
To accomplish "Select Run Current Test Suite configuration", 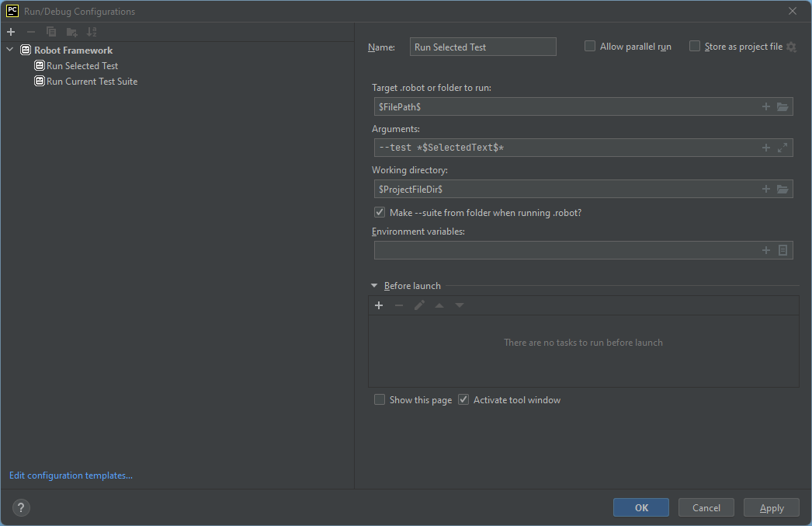I will point(92,81).
